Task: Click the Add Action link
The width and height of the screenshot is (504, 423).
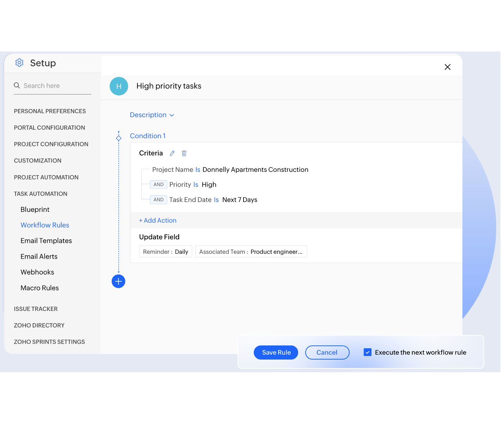Action: (x=158, y=220)
